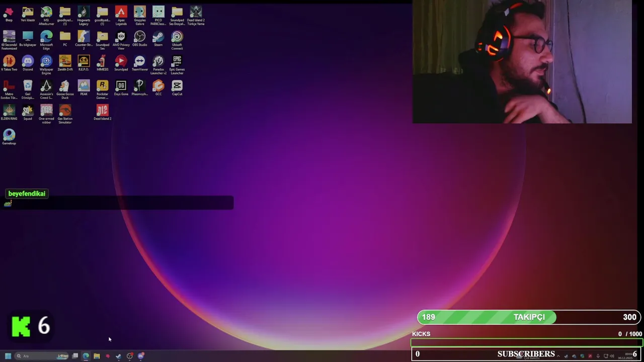Launch Assassin's Creed desktop shortcut
The image size is (644, 362).
coord(46,89)
